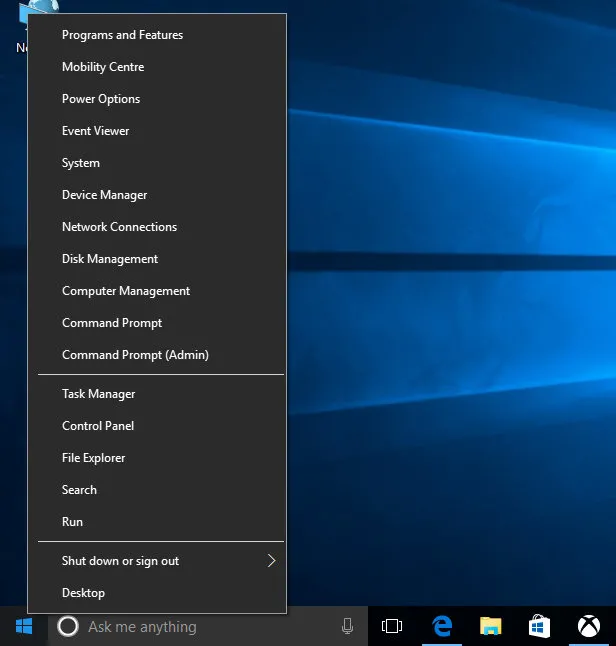The width and height of the screenshot is (616, 646).
Task: Launch the Xbox app from taskbar
Action: [588, 627]
